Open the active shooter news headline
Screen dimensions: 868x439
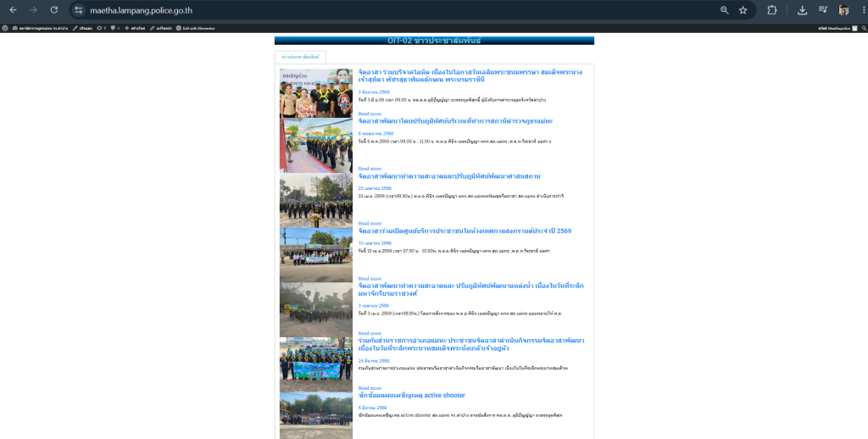point(411,395)
